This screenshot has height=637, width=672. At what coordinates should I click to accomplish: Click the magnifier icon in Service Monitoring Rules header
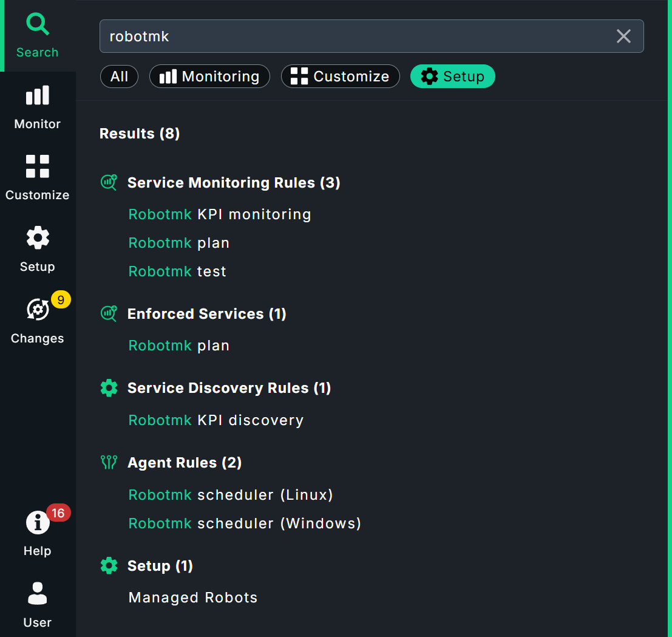coord(109,182)
